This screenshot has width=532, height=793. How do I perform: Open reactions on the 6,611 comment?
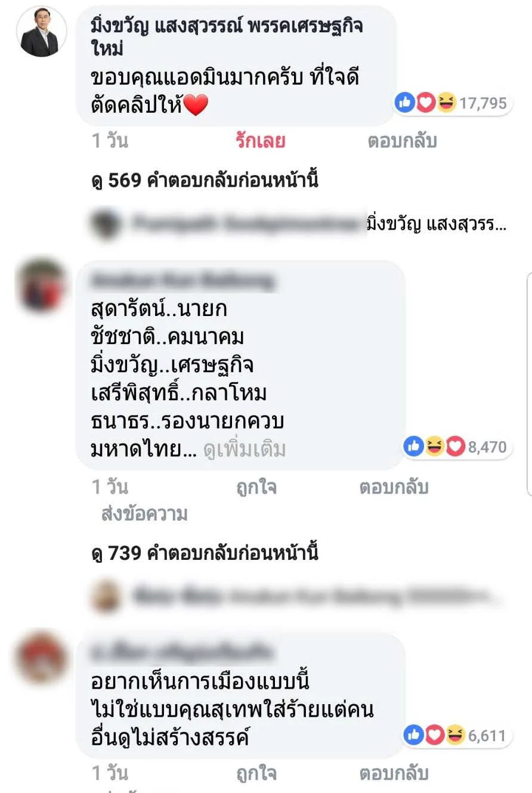click(x=457, y=736)
